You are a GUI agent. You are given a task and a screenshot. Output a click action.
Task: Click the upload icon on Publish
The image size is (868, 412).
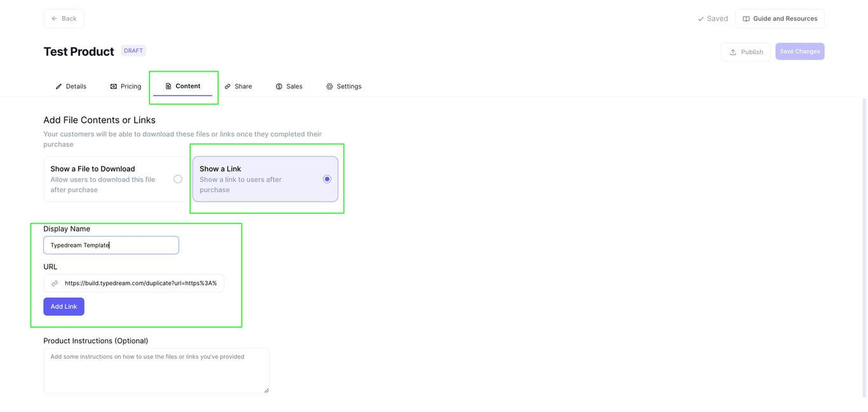click(x=733, y=52)
